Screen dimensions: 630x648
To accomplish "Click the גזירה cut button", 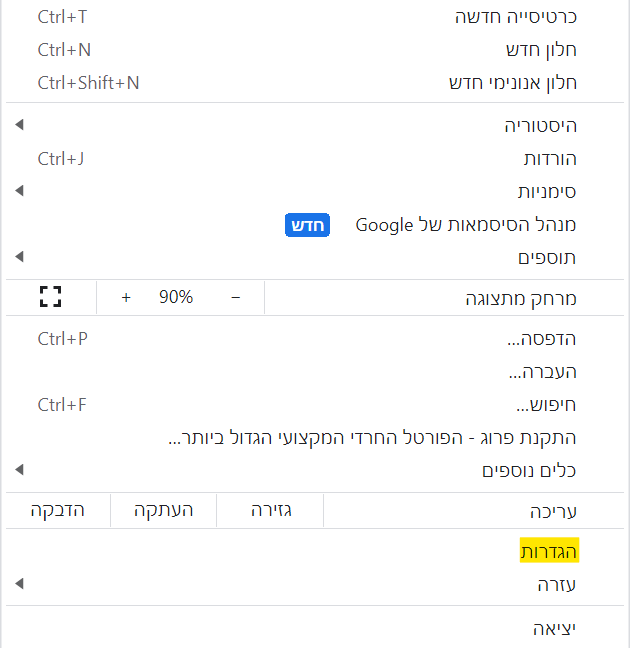I will [x=271, y=511].
